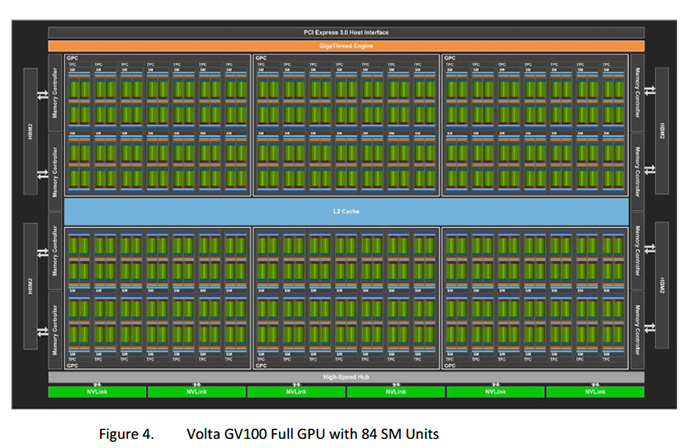Image resolution: width=700 pixels, height=448 pixels.
Task: Click the bottommost double-arrow icon on the left side
Action: (x=43, y=332)
